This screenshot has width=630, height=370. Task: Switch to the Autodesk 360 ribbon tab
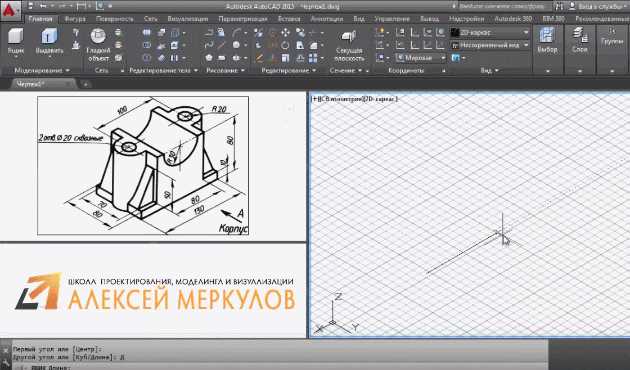(x=513, y=19)
